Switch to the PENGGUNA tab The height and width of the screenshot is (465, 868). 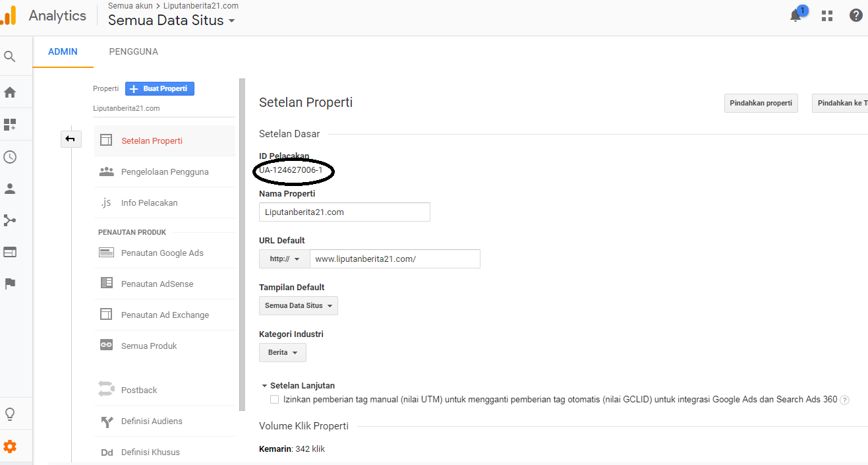click(x=133, y=51)
